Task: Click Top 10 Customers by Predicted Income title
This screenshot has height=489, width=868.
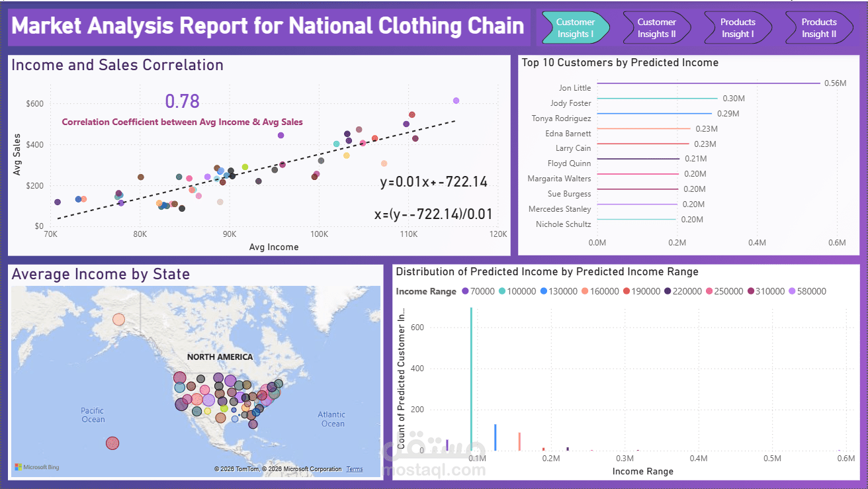Action: 621,63
